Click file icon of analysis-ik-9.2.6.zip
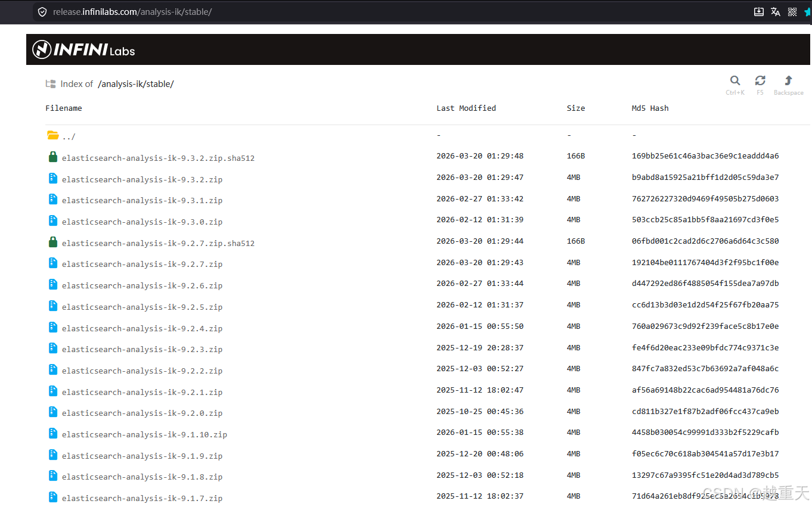Viewport: 812px width, 507px height. point(53,284)
